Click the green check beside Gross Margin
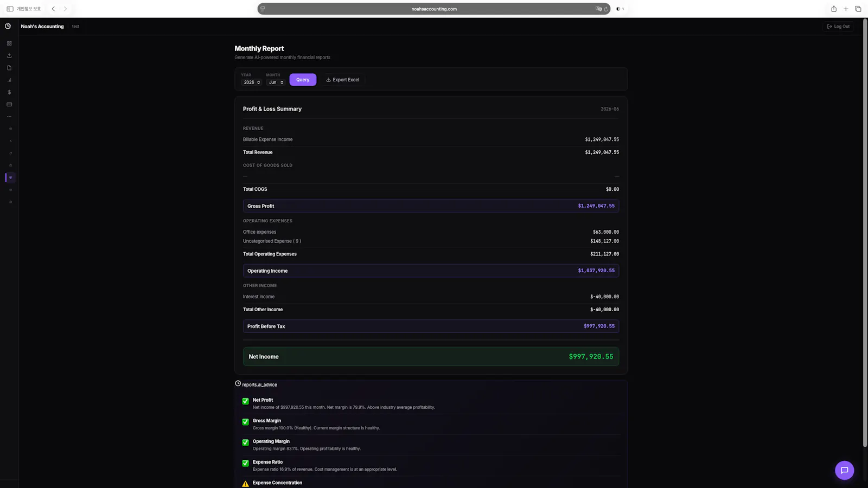 (245, 422)
